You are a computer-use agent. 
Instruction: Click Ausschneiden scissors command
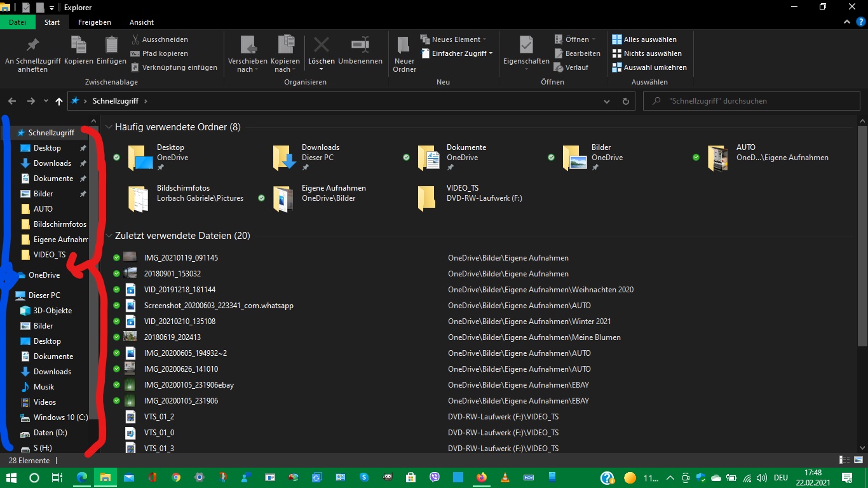point(159,39)
